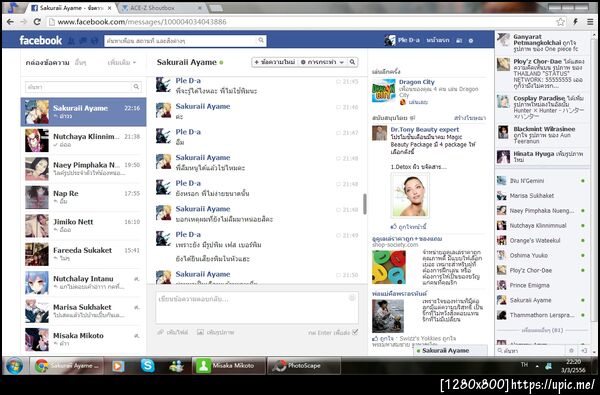Click the search icon in conversation header
This screenshot has height=395, width=600.
point(352,62)
